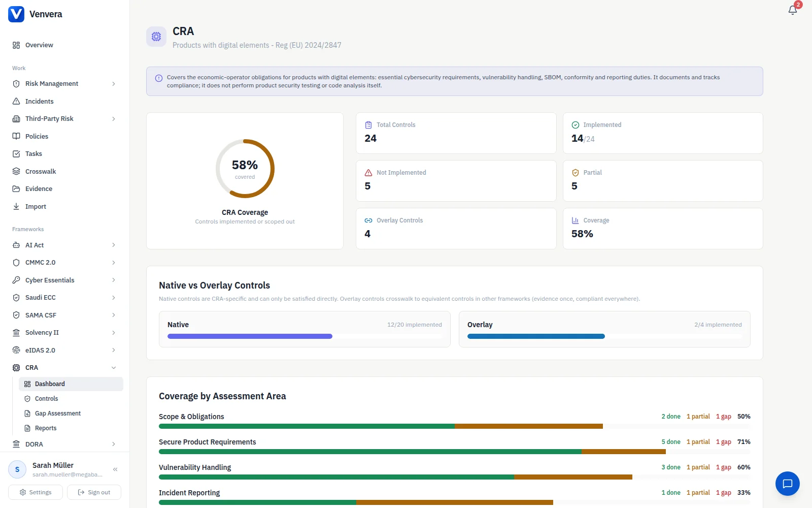
Task: Expand the Cyber Essentials framework
Action: coord(114,280)
